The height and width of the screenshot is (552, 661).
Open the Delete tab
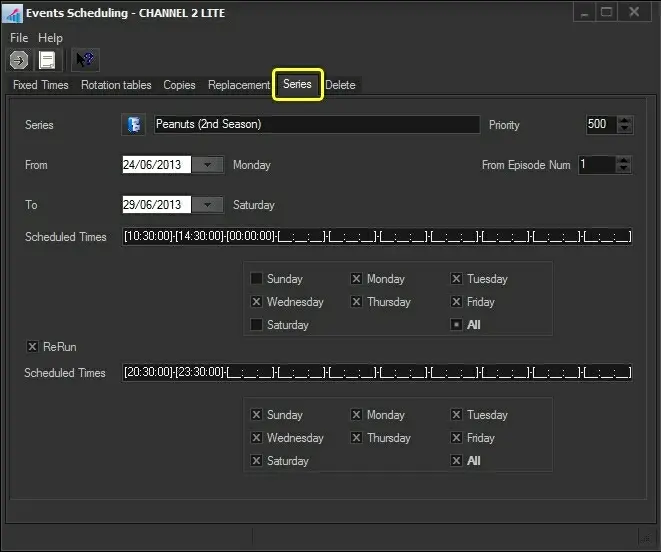click(340, 85)
